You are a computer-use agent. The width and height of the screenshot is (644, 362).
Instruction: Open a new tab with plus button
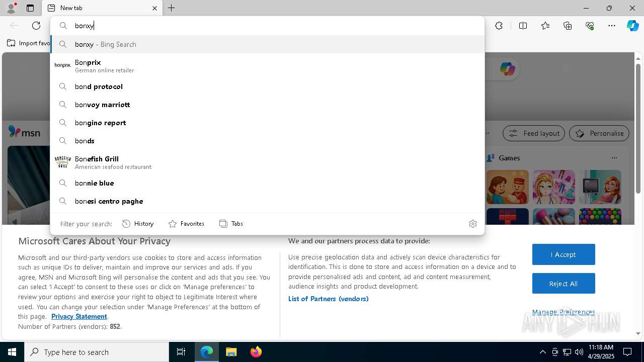click(x=172, y=8)
